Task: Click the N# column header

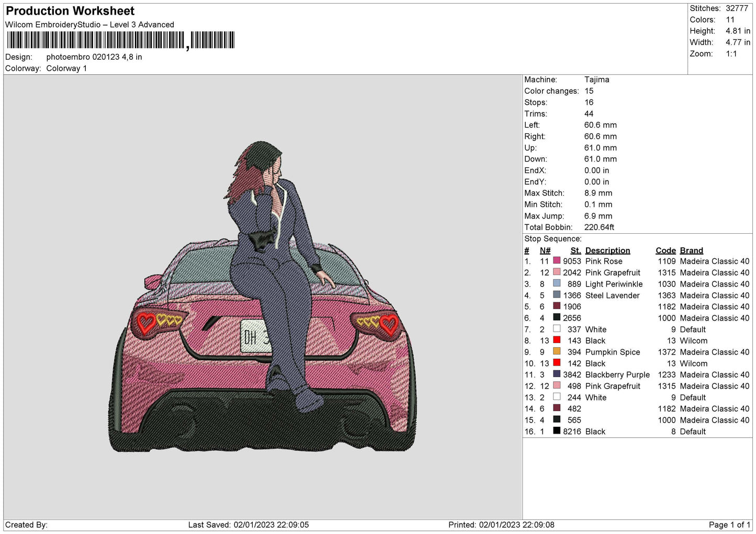Action: (545, 251)
